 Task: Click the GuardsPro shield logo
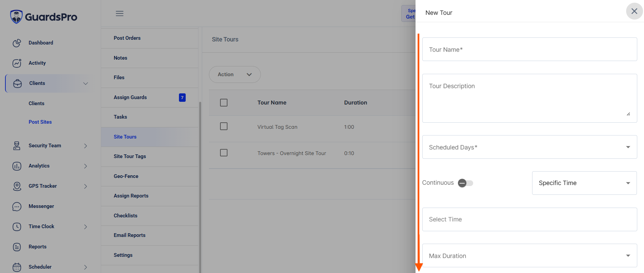(16, 17)
